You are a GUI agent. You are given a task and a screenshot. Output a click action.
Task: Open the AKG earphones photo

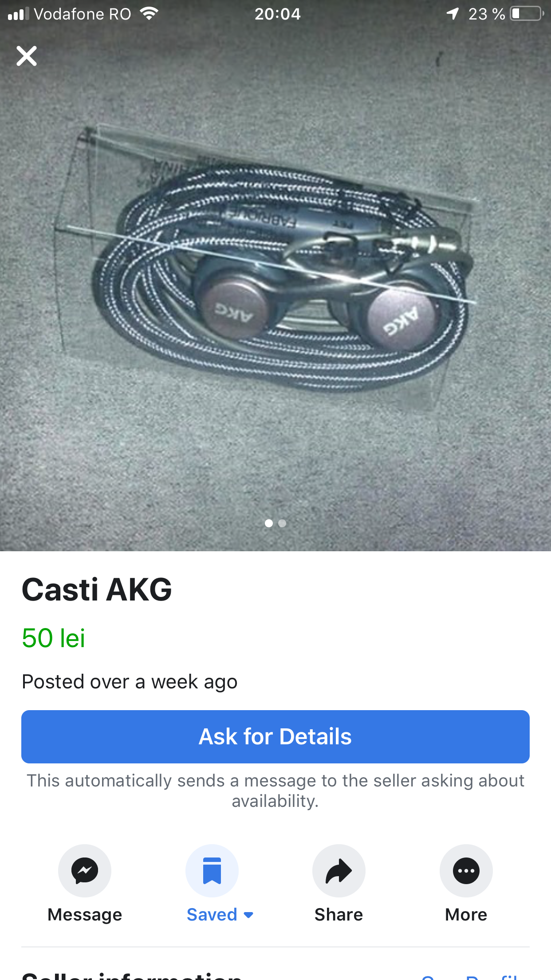click(x=275, y=284)
